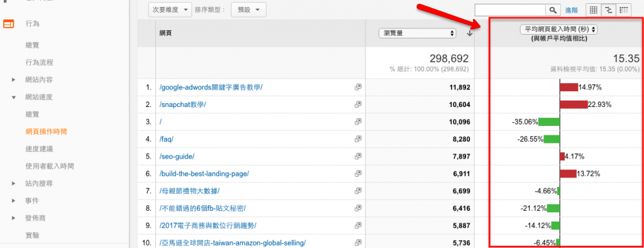Open /2017電子商務與數位行銷趨勢/ page link

(208, 225)
